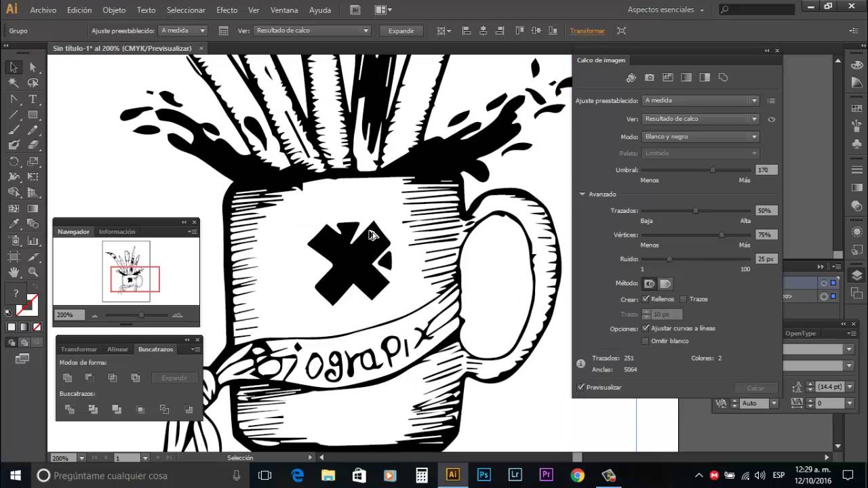The image size is (868, 488).
Task: Click the Divide pathfinder icon
Action: point(69,409)
